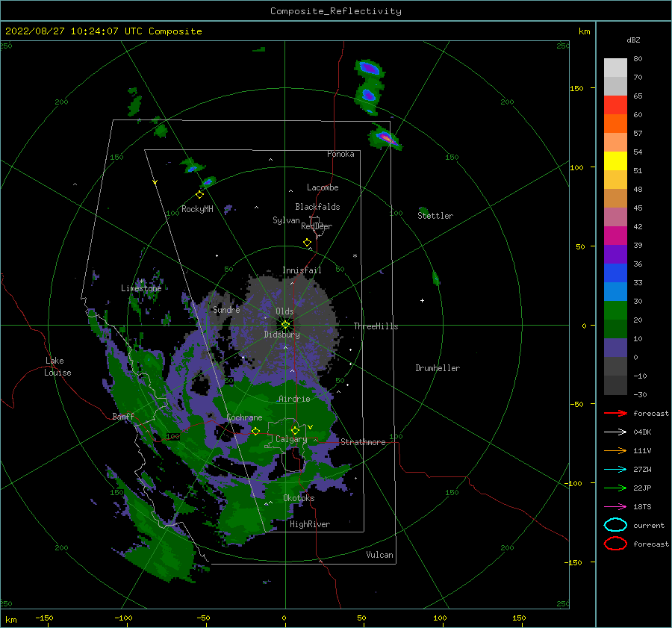The image size is (672, 628).
Task: Click the Banff label
Action: [x=123, y=416]
